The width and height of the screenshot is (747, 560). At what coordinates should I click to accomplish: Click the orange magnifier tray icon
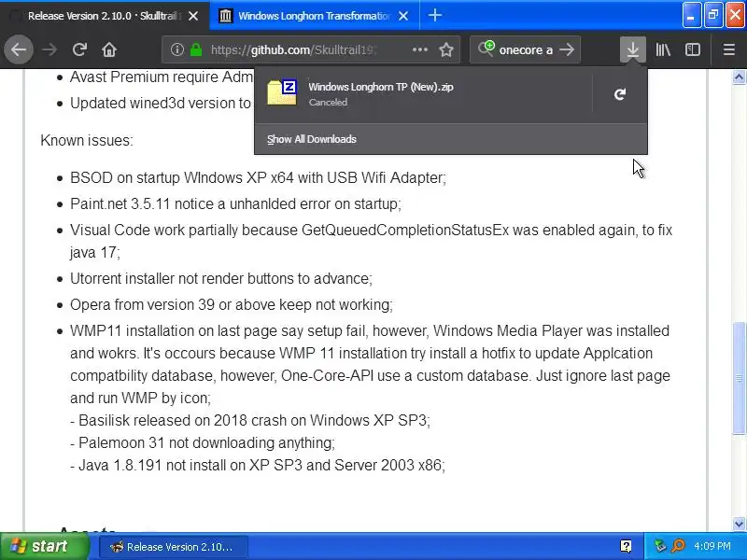click(x=678, y=546)
